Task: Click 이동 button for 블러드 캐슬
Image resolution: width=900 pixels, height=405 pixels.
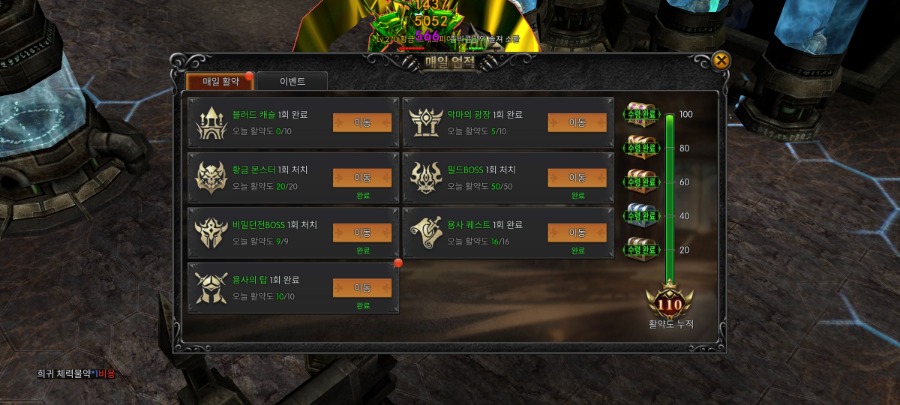Action: [x=362, y=123]
